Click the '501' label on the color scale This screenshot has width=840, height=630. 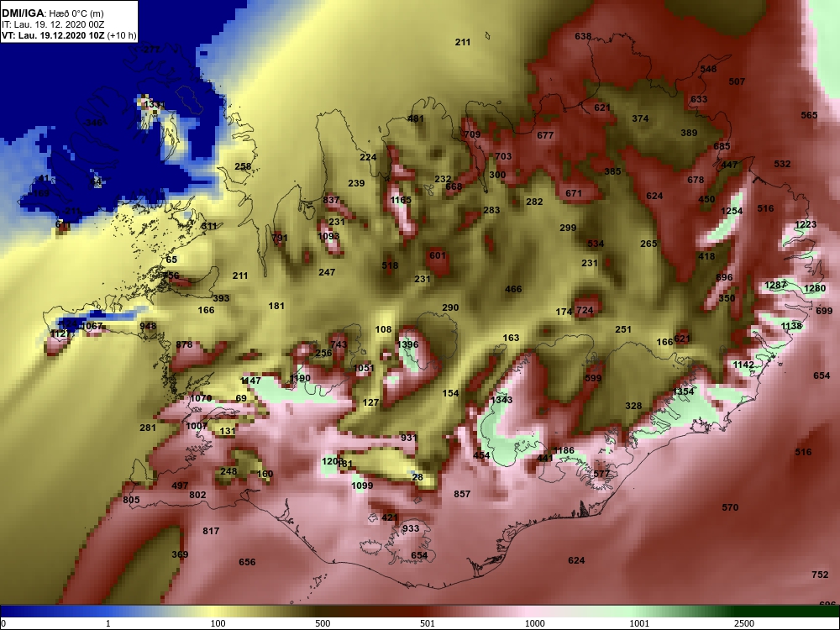pyautogui.click(x=428, y=623)
